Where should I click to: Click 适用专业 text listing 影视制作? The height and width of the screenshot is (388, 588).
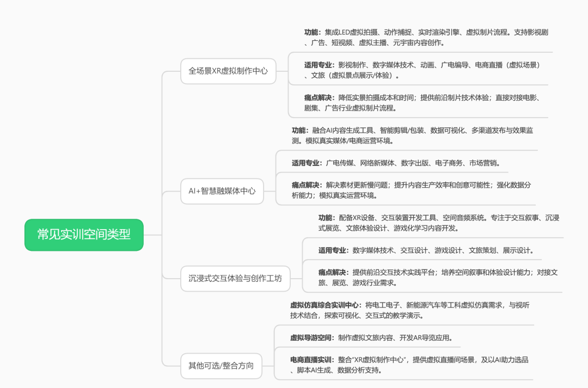coord(422,70)
